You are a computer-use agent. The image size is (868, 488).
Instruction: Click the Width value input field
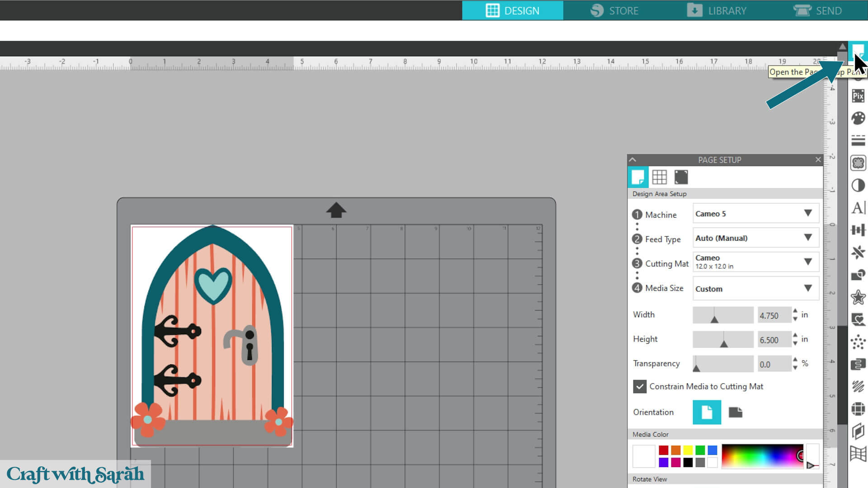point(773,315)
